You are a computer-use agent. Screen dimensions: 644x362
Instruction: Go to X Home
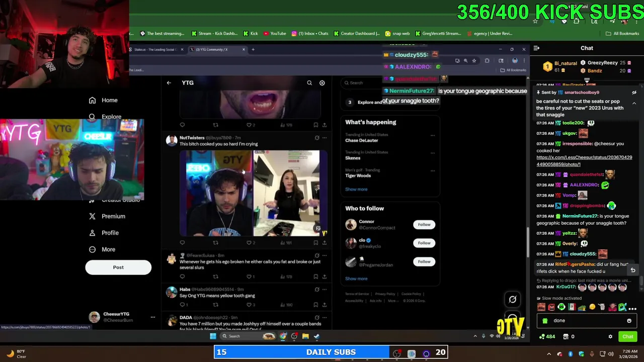click(x=103, y=100)
